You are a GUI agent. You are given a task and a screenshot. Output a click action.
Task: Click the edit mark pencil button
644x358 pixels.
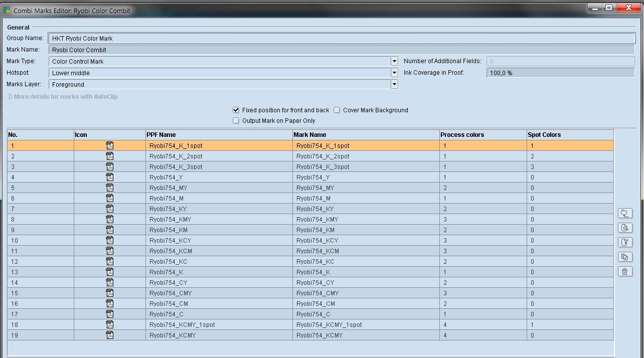point(625,242)
